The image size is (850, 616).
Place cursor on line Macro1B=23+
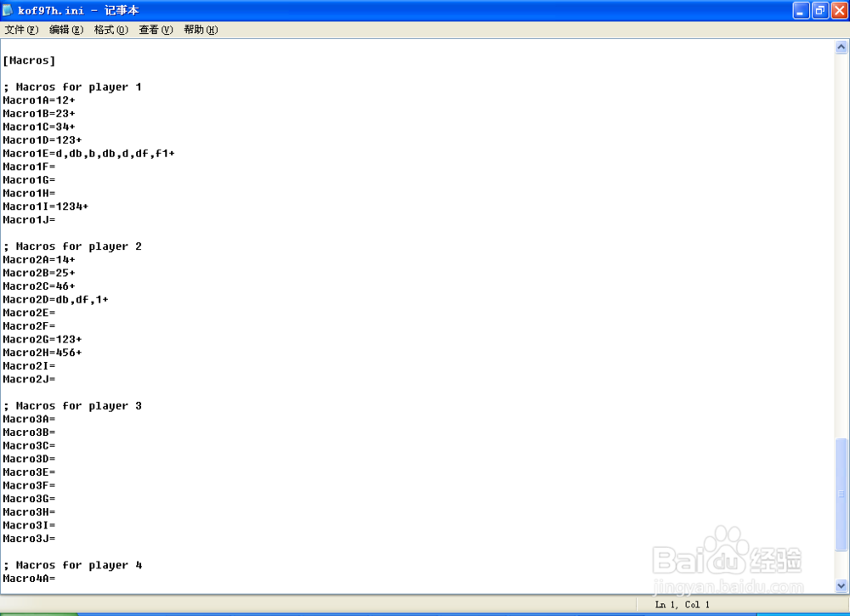tap(39, 114)
